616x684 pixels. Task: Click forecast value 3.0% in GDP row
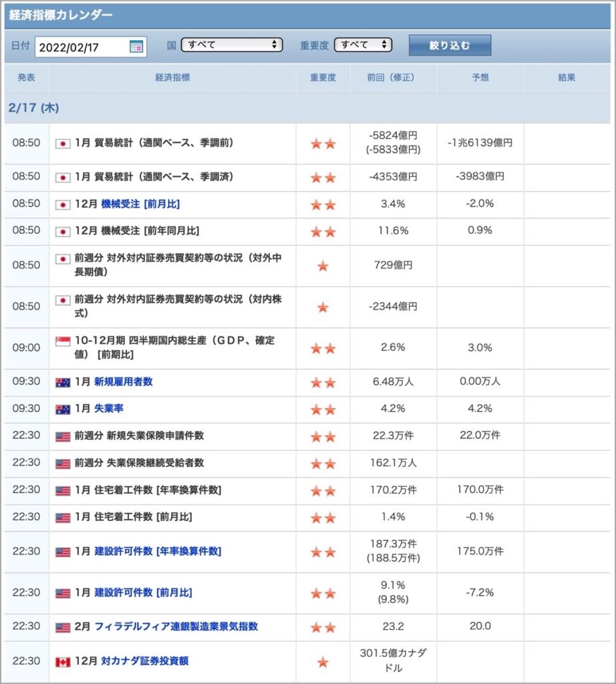(480, 347)
